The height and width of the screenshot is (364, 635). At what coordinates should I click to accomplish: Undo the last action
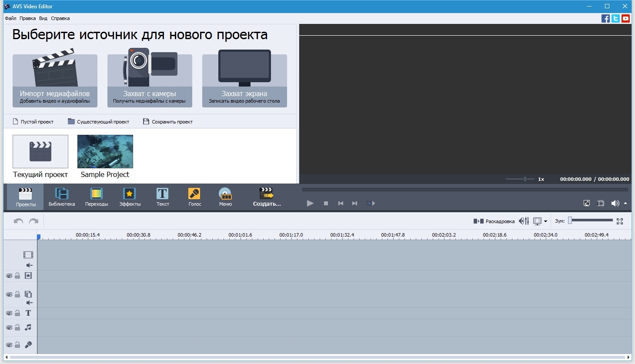pos(18,221)
